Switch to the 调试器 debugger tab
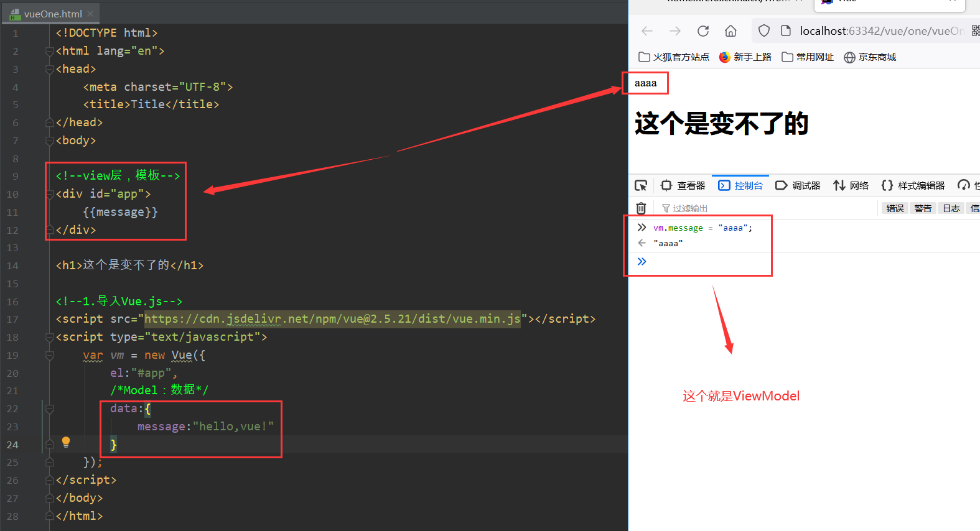 tap(798, 185)
